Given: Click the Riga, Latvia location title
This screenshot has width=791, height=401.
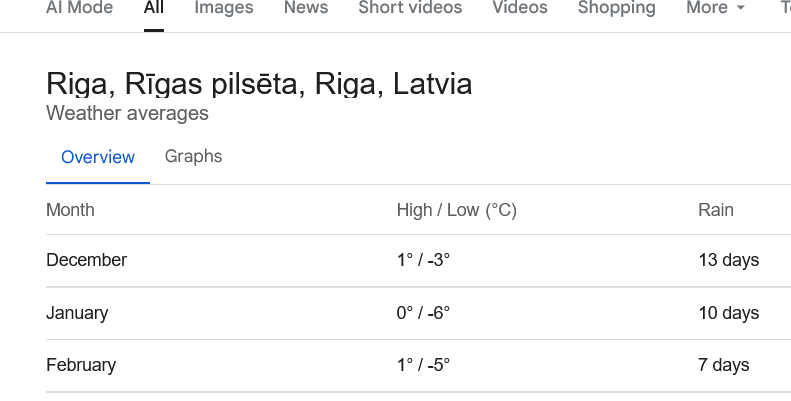Looking at the screenshot, I should tap(259, 84).
